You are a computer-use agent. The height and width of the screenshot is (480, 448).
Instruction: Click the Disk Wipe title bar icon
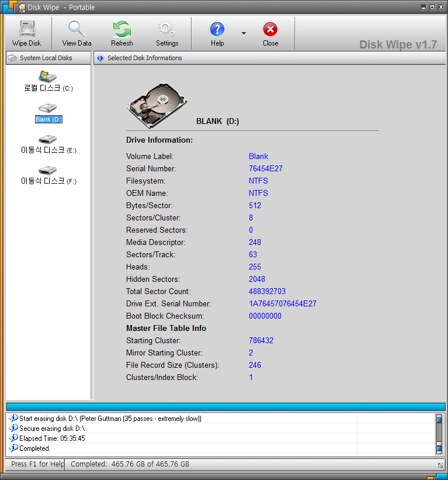click(22, 8)
